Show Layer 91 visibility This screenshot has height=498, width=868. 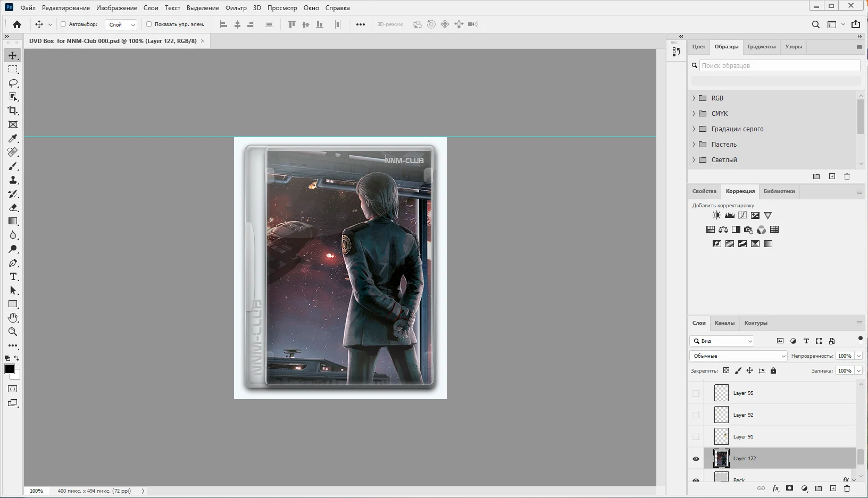[x=696, y=437]
